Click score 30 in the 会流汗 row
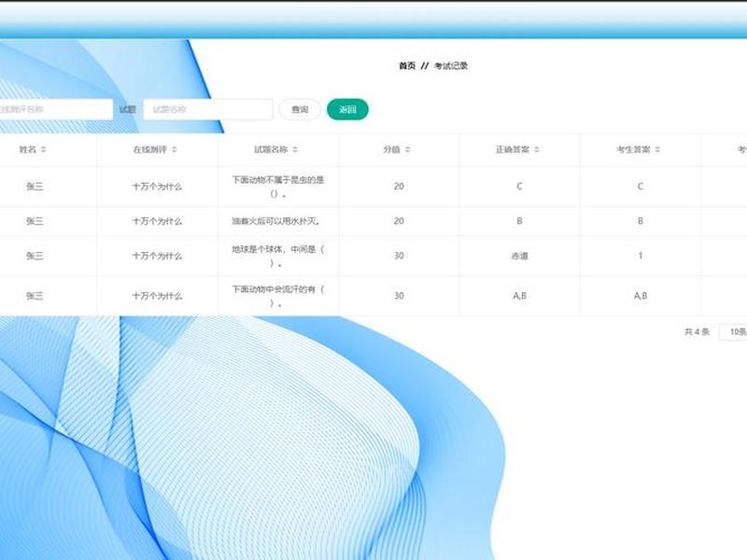 pos(399,296)
